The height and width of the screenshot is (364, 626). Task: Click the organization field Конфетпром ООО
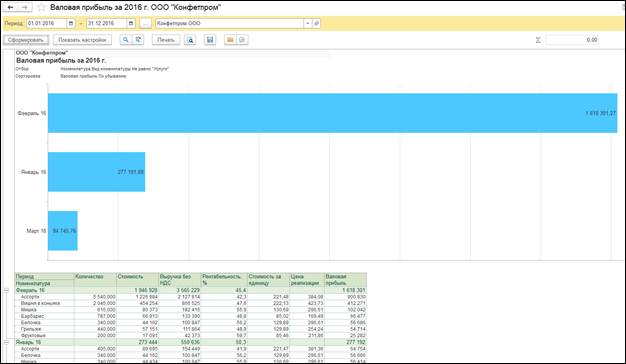tap(229, 24)
